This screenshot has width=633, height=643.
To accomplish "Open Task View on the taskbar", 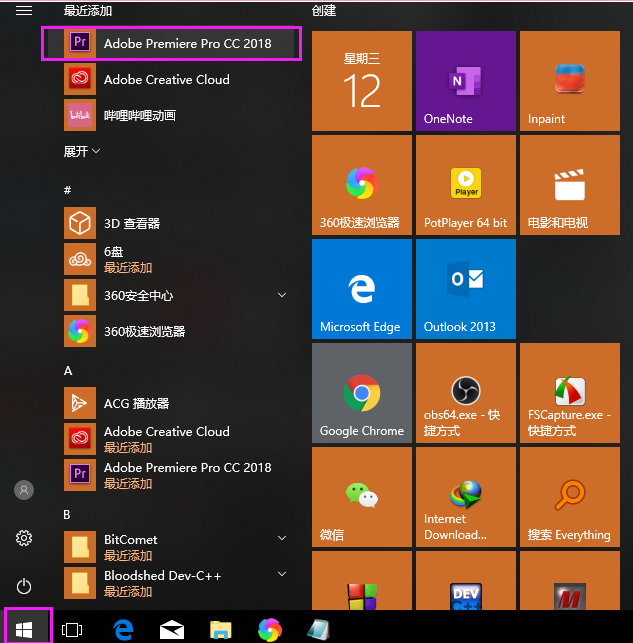I will (72, 629).
